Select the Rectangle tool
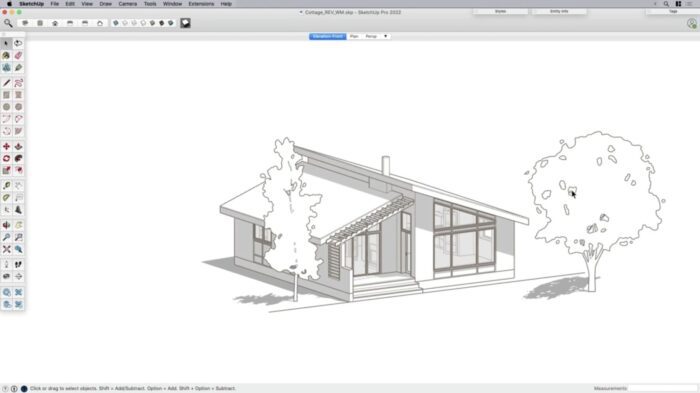Screen dimensions: 700x393 pyautogui.click(x=6, y=95)
